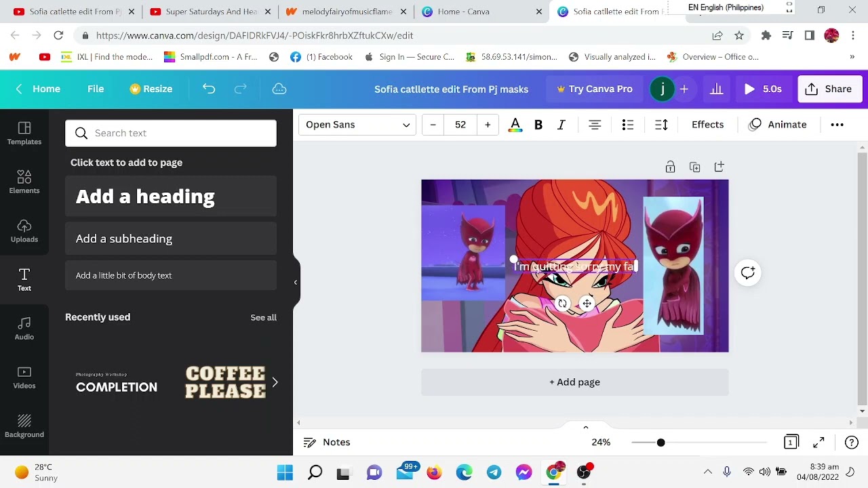The width and height of the screenshot is (868, 488).
Task: Toggle italic formatting
Action: pos(561,125)
